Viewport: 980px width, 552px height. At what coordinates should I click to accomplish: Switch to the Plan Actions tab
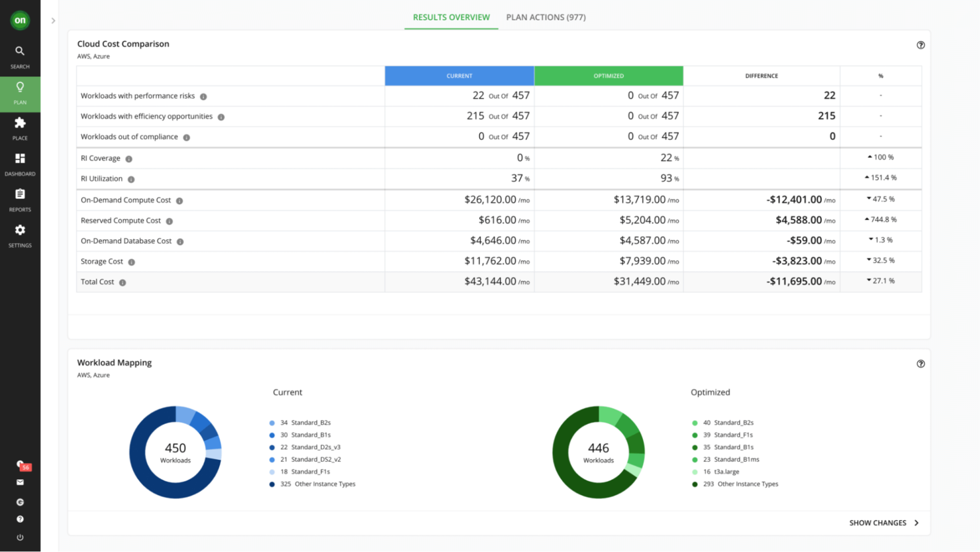pyautogui.click(x=546, y=17)
